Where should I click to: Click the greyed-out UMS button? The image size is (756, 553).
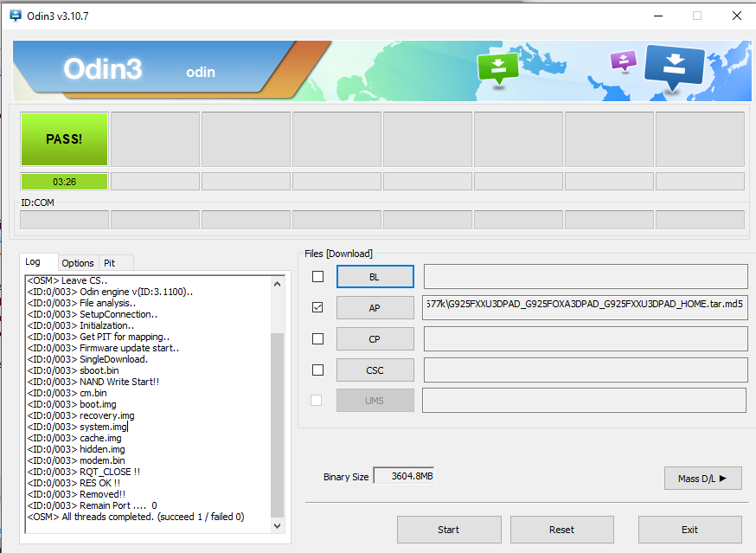pos(375,401)
